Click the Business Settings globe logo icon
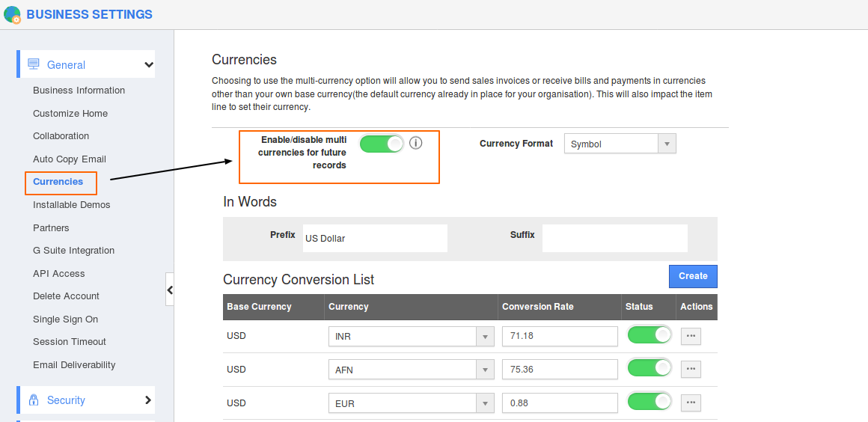This screenshot has width=868, height=422. (x=12, y=14)
